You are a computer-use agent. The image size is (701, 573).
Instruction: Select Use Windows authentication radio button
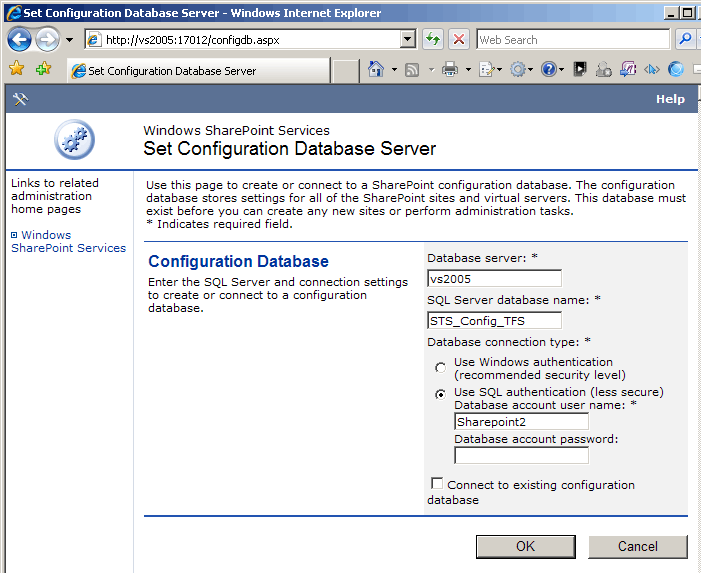point(440,367)
